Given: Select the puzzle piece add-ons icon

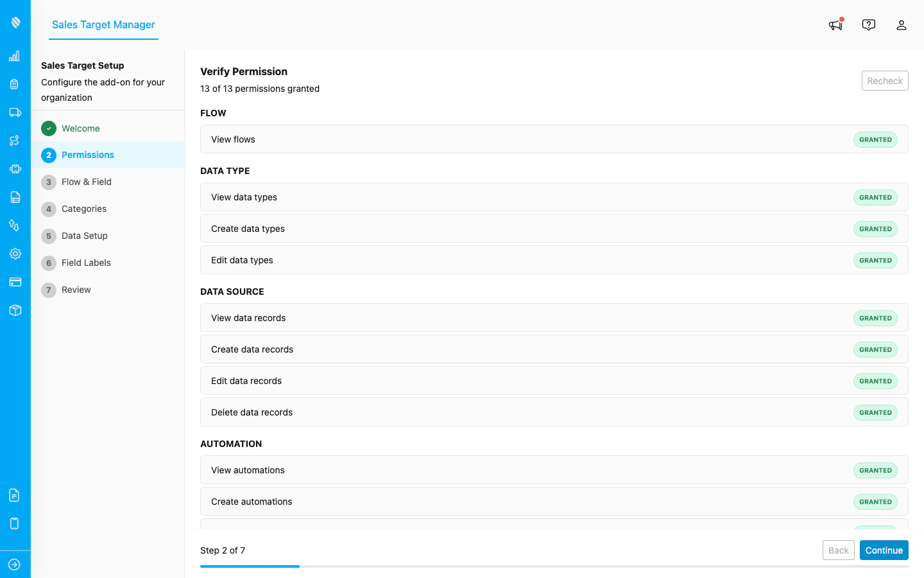Looking at the screenshot, I should (x=15, y=169).
